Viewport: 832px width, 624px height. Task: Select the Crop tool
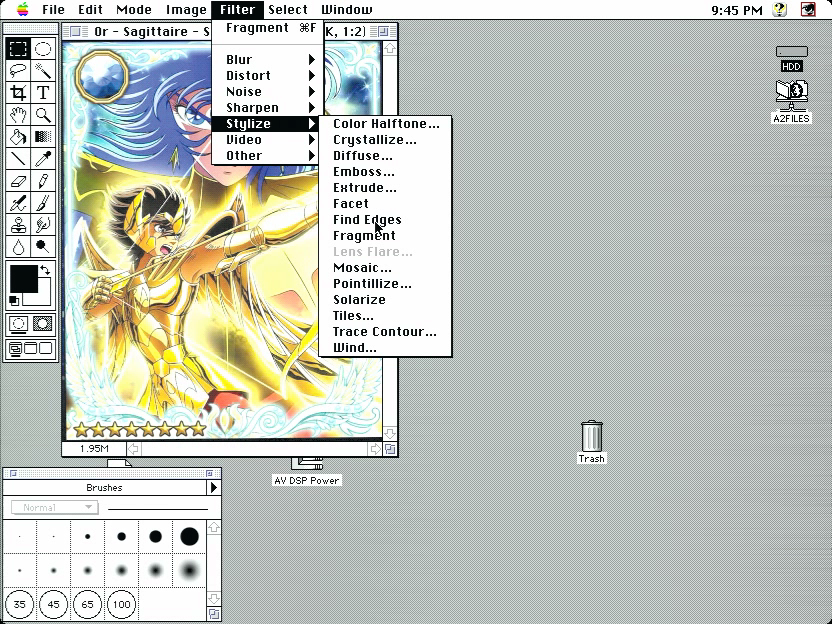pyautogui.click(x=18, y=93)
